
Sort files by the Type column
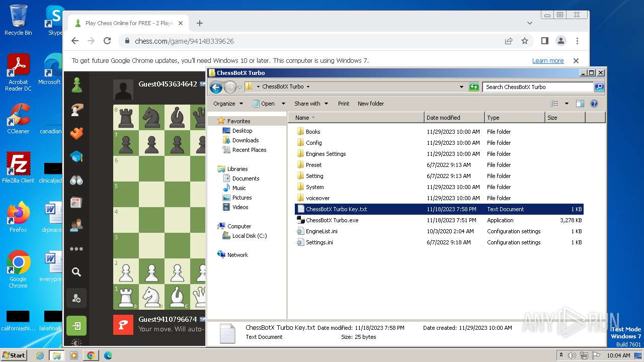pyautogui.click(x=515, y=118)
